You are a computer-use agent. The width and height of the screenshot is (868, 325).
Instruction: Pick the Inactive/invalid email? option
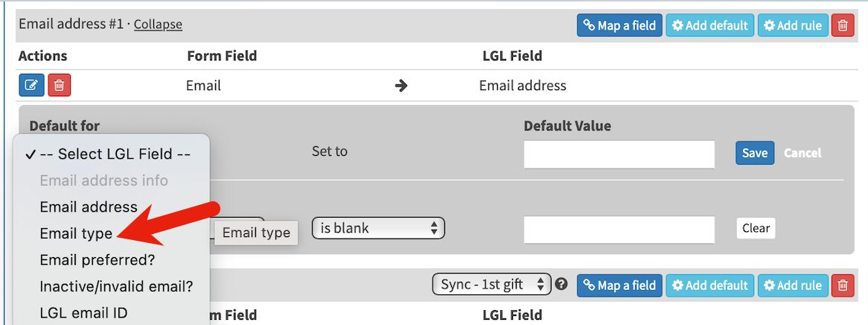[x=116, y=286]
